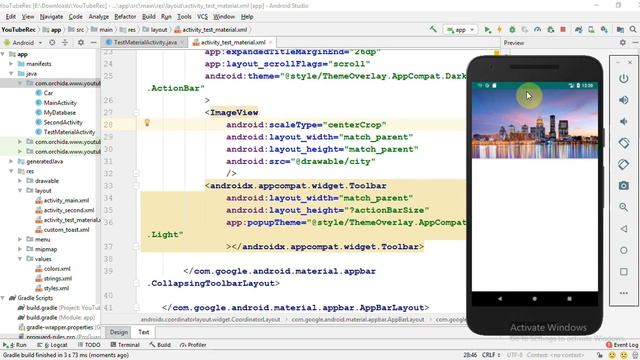Open Project panel settings gear
This screenshot has width=640, height=360.
[81, 42]
